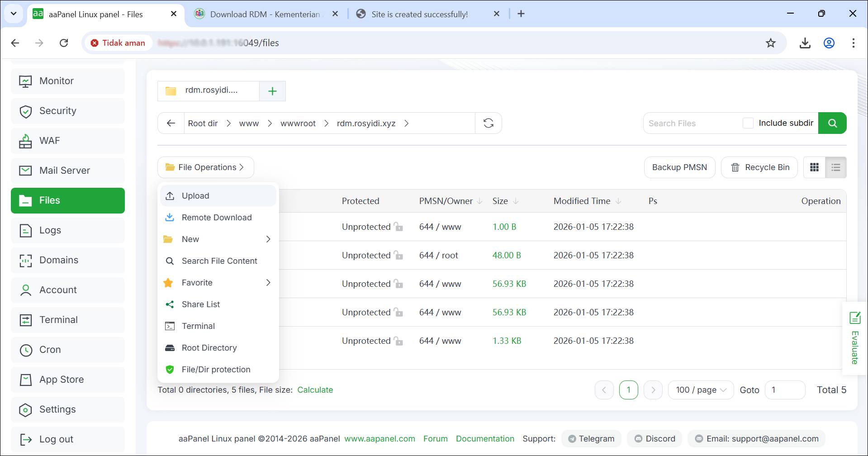Click the green search magnifier button
The image size is (868, 456).
click(x=832, y=123)
